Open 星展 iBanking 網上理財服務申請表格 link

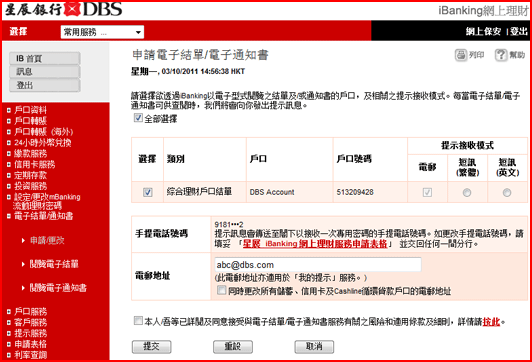click(x=315, y=244)
